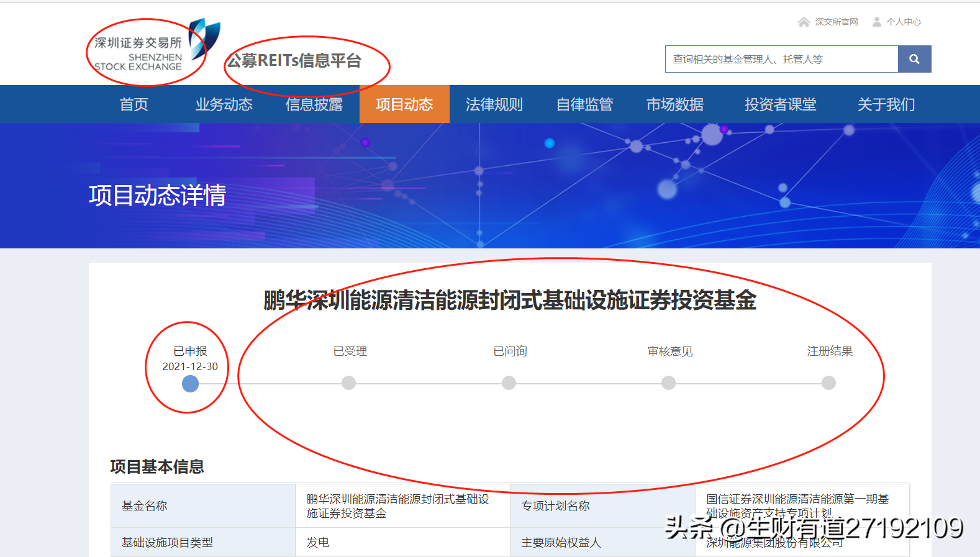Viewport: 980px width, 557px height.
Task: Click the 项目动态详情 banner heading
Action: pyautogui.click(x=157, y=196)
